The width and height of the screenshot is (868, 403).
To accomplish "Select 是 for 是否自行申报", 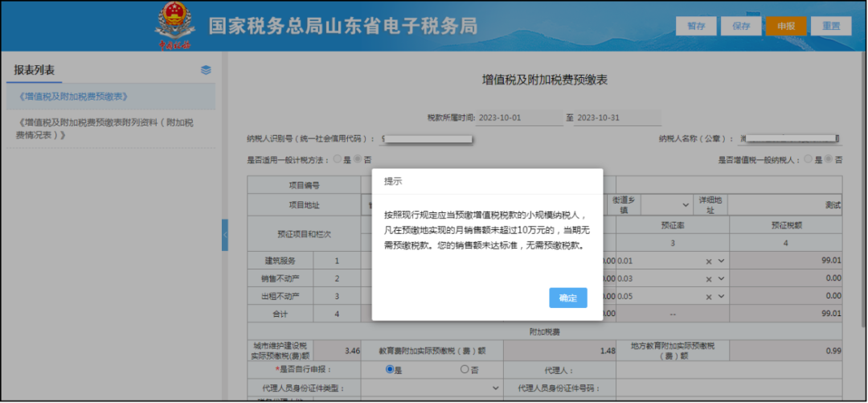I will [390, 370].
